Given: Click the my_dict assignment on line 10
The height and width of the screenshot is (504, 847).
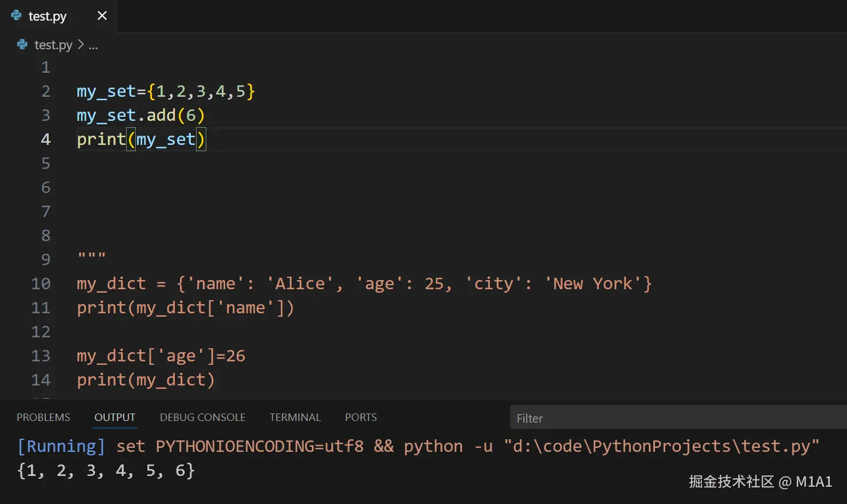Looking at the screenshot, I should 364,284.
